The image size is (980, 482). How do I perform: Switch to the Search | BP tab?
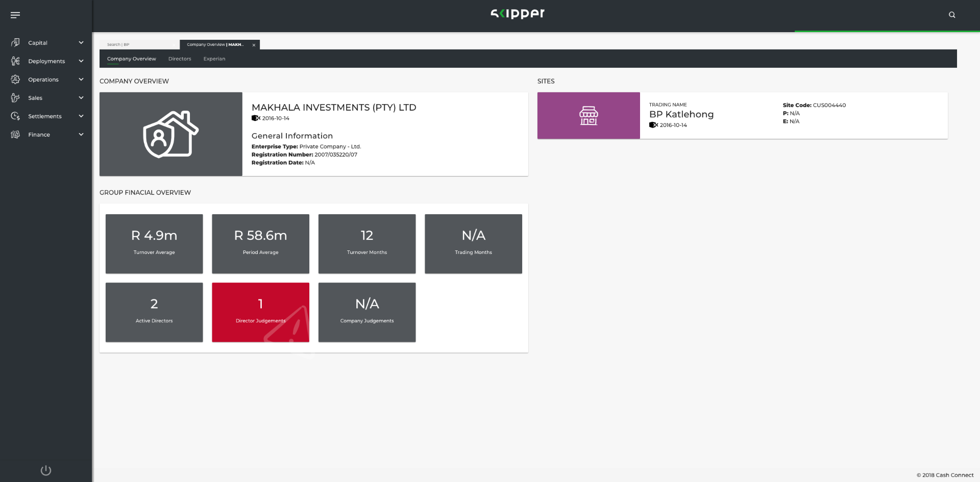pos(139,45)
